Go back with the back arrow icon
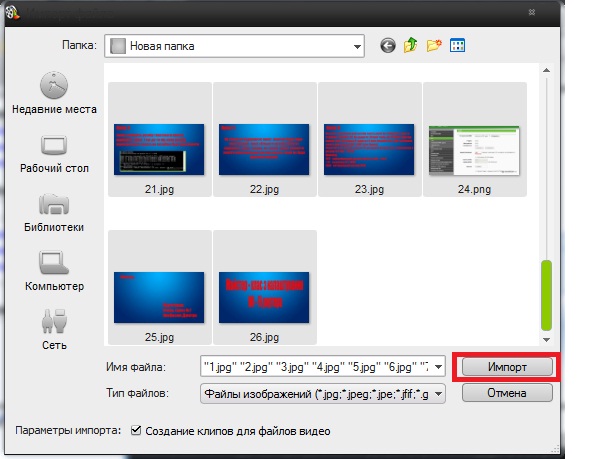The height and width of the screenshot is (459, 614). (x=388, y=46)
